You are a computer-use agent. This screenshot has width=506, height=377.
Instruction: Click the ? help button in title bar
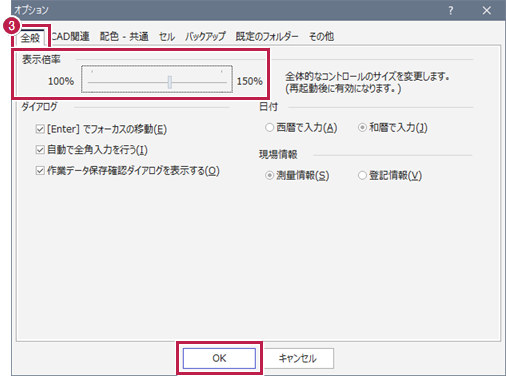click(451, 11)
